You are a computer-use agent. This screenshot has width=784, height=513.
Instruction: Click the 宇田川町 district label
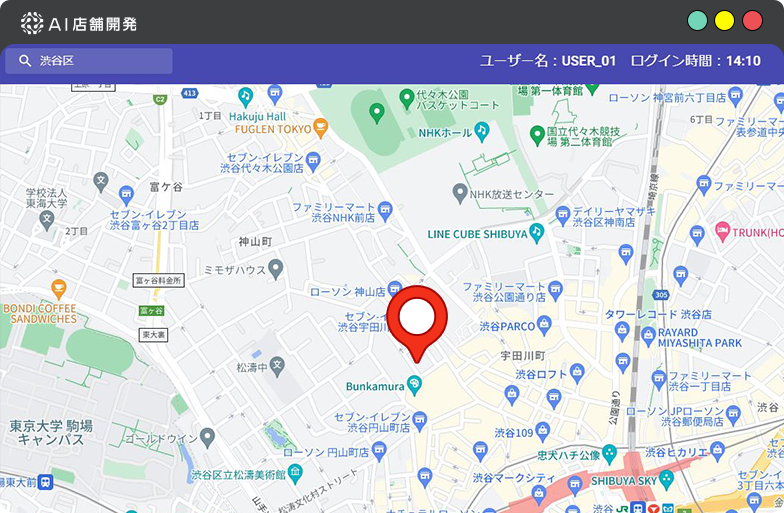(522, 356)
